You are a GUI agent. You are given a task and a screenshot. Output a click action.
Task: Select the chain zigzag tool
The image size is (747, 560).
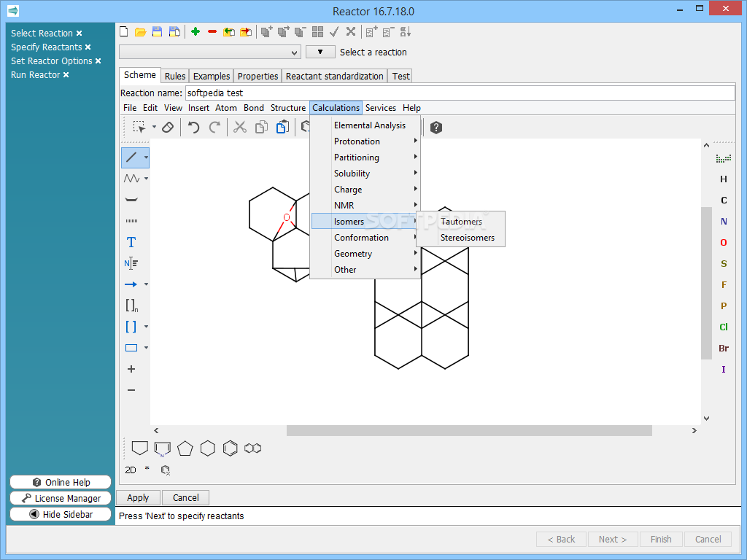click(x=132, y=179)
